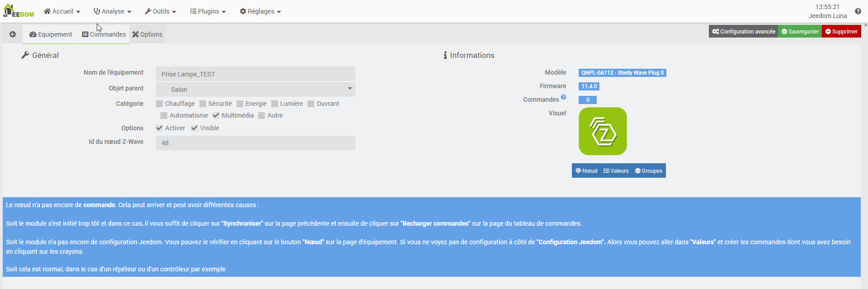This screenshot has width=868, height=289.
Task: Click the Z-Wave visual device icon
Action: point(603,131)
